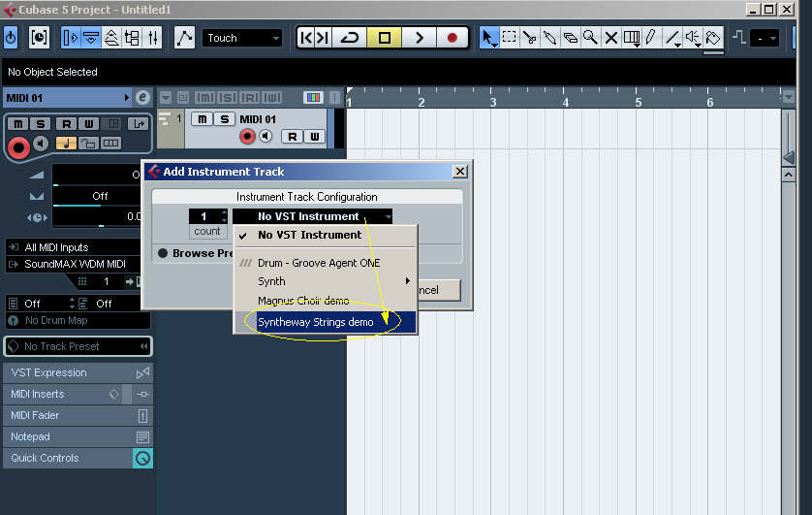Enable Read automation in Inspector

66,124
